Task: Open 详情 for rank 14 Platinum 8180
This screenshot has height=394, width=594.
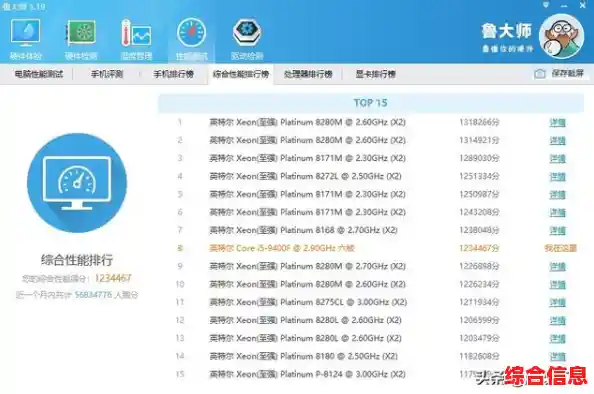Action: (x=557, y=356)
